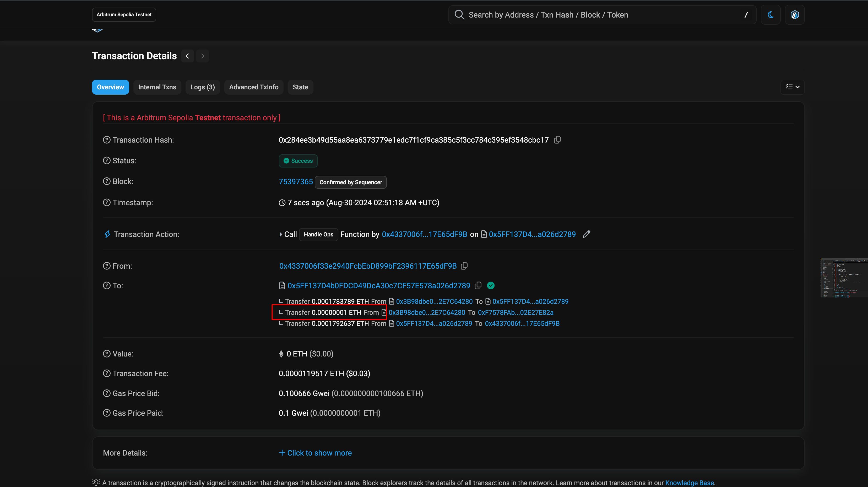The height and width of the screenshot is (487, 868).
Task: Toggle dark mode moon icon
Action: [771, 15]
